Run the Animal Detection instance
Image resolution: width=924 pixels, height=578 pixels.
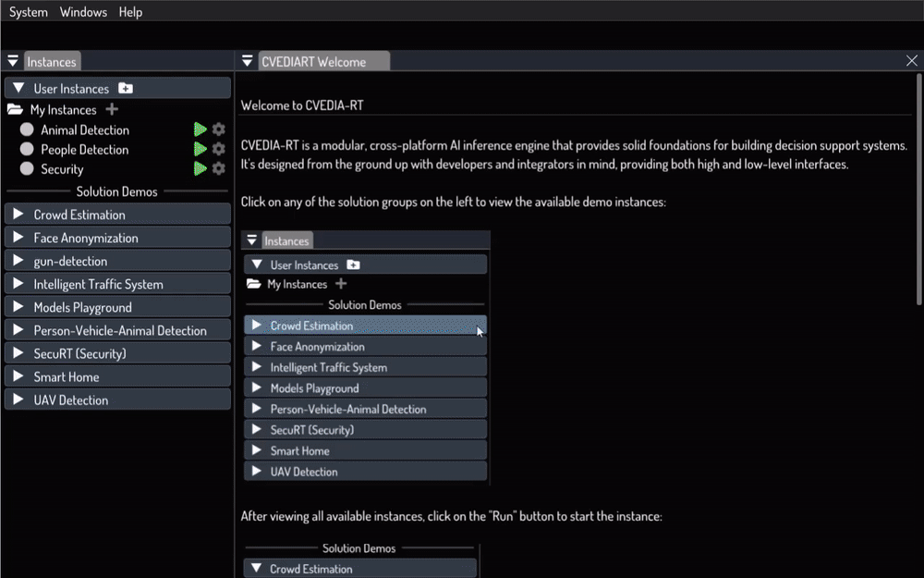[x=201, y=129]
